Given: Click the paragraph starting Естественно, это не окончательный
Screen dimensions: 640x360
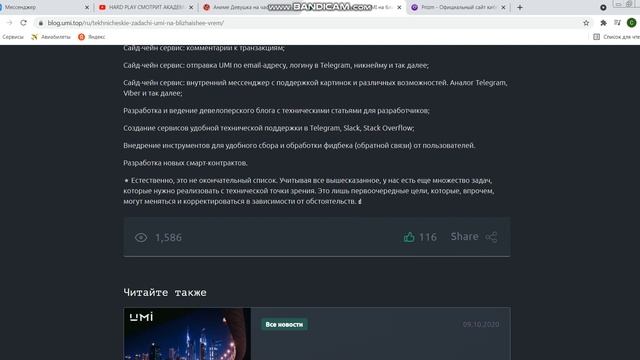Looking at the screenshot, I should click(x=309, y=191).
